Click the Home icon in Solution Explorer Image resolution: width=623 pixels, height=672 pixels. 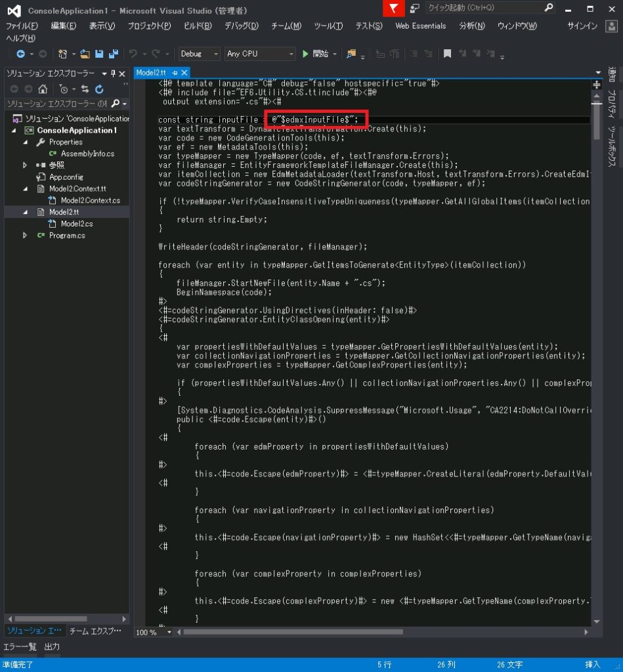point(43,89)
